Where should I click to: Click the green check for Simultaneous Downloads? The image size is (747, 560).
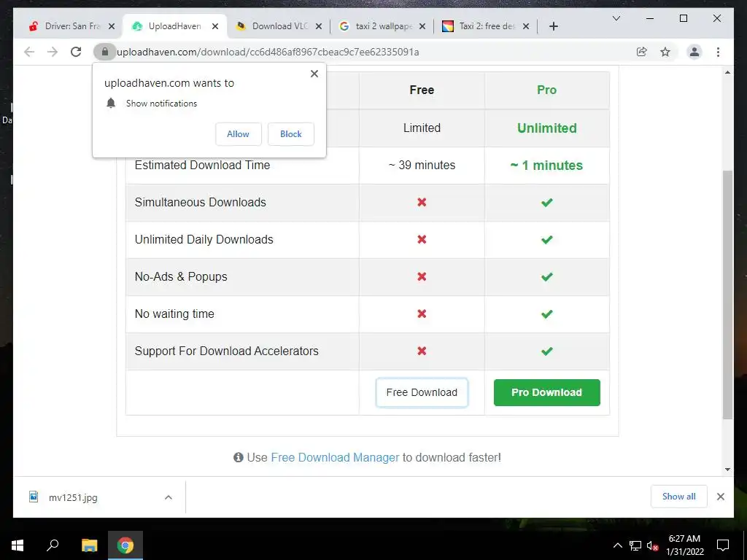tap(546, 203)
